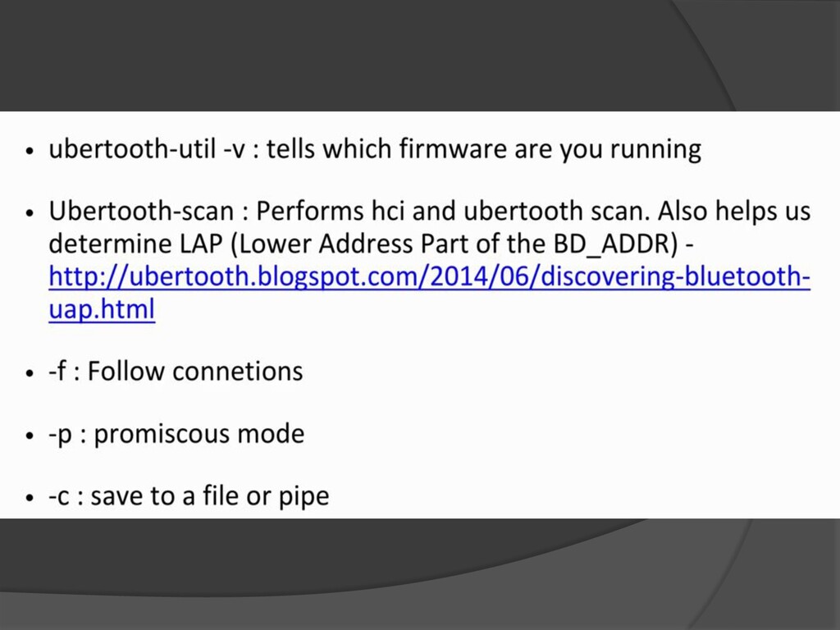The height and width of the screenshot is (630, 840).
Task: Click the bullet dot before 'Ubertooth-scan'
Action: (x=30, y=213)
